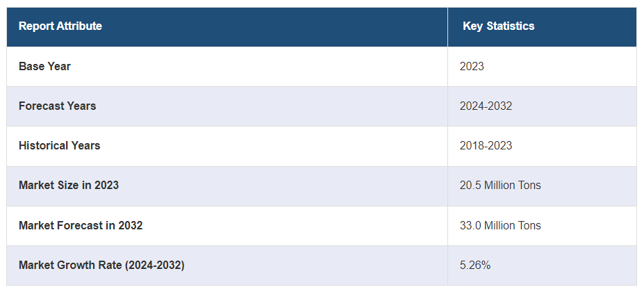Select the Market Forecast in 2032 label
644x294 pixels.
pos(81,225)
